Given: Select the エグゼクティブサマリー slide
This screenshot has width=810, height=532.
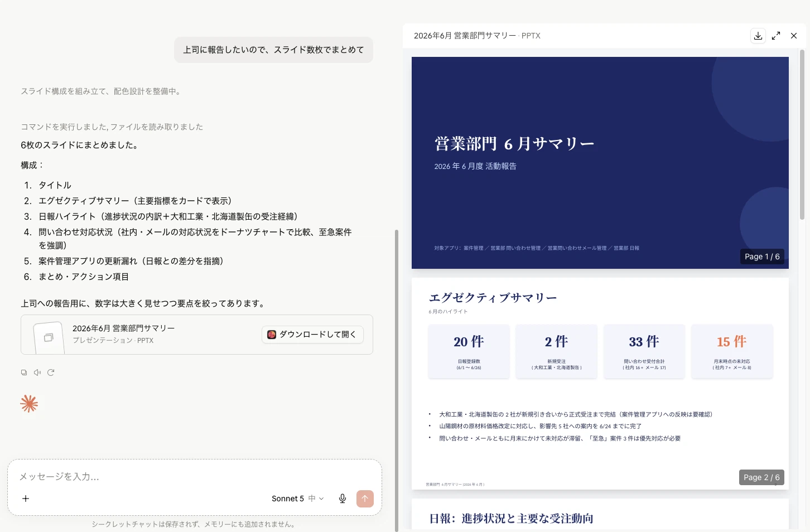Looking at the screenshot, I should (600, 384).
